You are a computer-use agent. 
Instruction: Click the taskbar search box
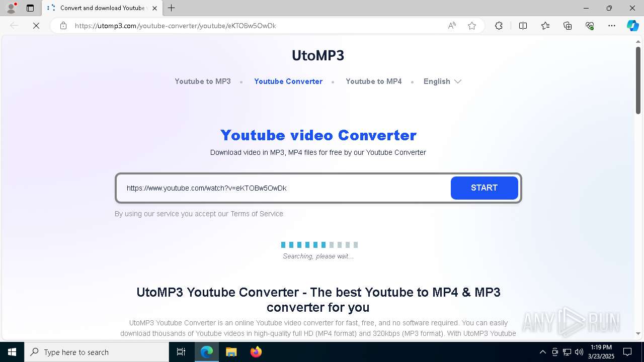(97, 352)
